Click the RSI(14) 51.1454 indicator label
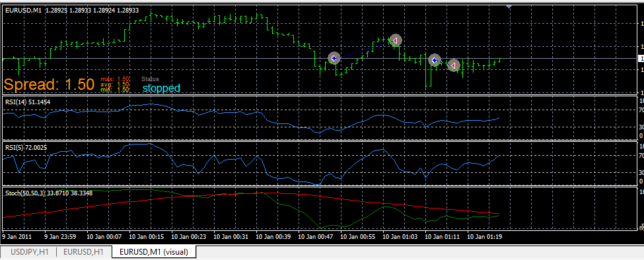This screenshot has height=260, width=644. pos(28,102)
